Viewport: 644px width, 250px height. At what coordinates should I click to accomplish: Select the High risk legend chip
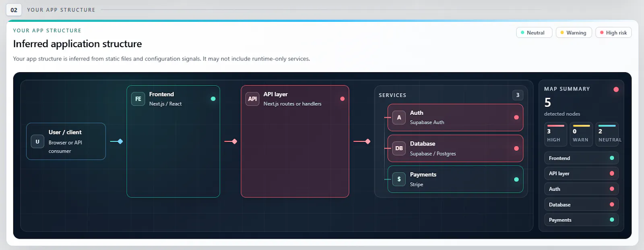(613, 33)
